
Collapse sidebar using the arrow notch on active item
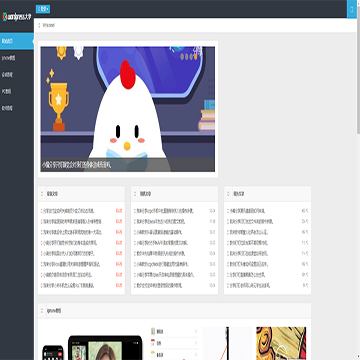tap(33, 41)
